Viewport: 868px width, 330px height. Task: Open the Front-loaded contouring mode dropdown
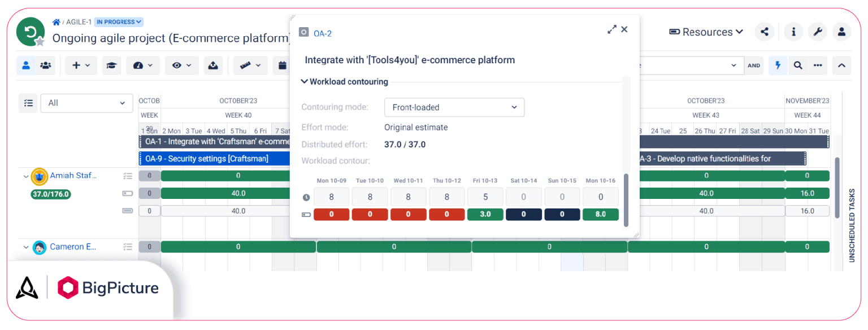pos(454,107)
